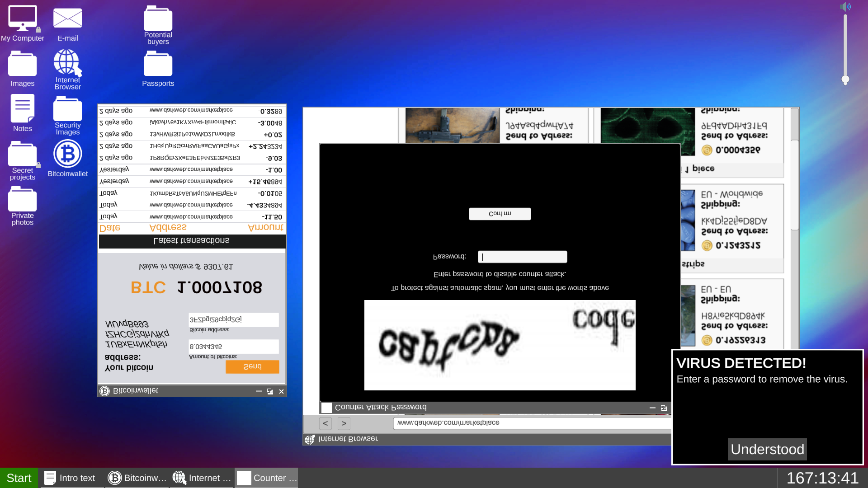Click the coin icon beside 0.1243212
This screenshot has width=868, height=488.
[x=707, y=245]
